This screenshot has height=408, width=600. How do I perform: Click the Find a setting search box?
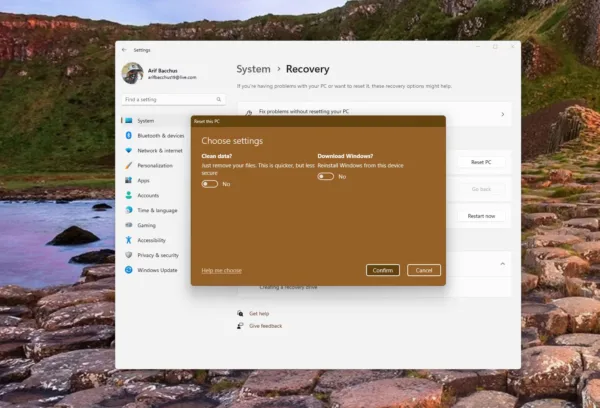point(173,100)
